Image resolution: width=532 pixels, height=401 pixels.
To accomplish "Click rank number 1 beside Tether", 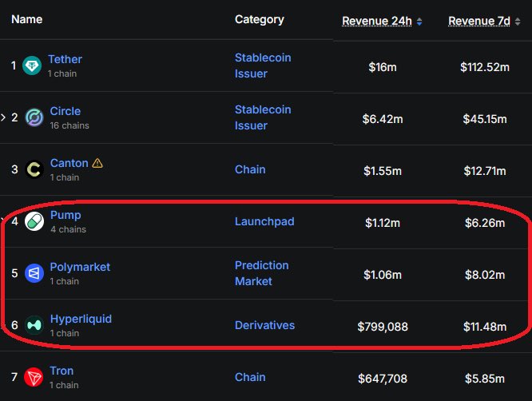I will 14,66.
